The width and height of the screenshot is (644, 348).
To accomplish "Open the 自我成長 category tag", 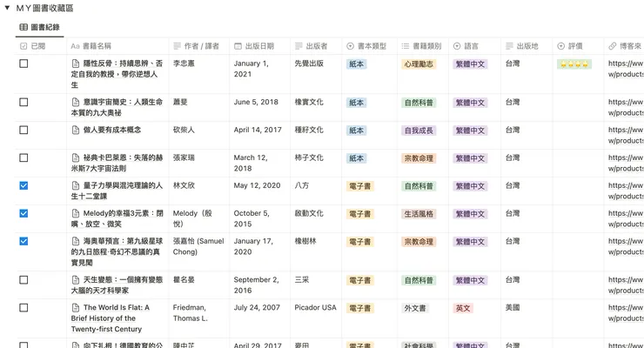I will coord(419,130).
